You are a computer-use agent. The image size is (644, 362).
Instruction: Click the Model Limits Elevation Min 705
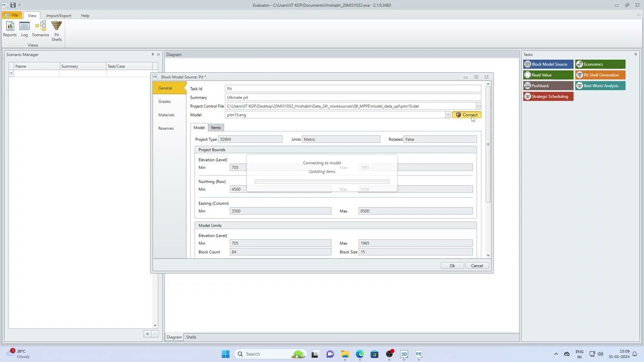pos(280,243)
